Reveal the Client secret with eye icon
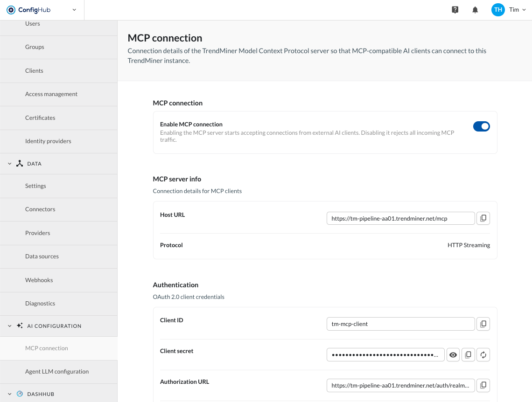The image size is (532, 402). point(453,355)
